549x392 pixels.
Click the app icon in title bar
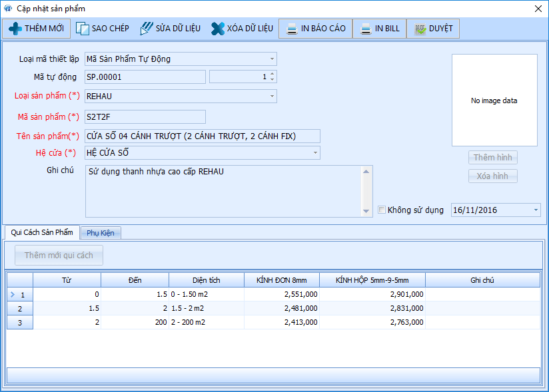(8, 8)
